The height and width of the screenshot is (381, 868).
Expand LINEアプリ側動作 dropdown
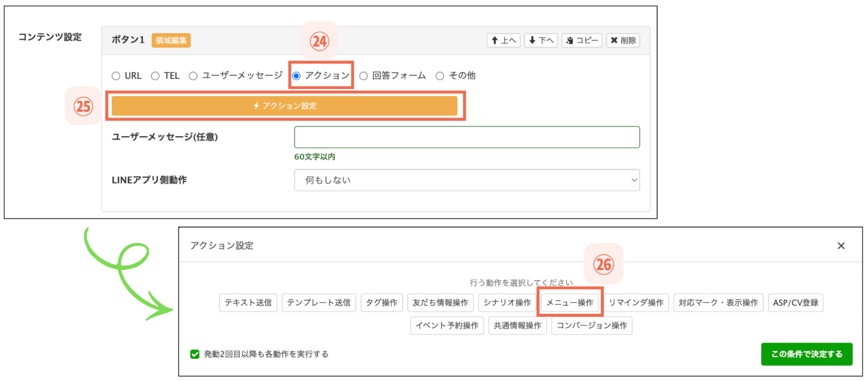tap(467, 180)
